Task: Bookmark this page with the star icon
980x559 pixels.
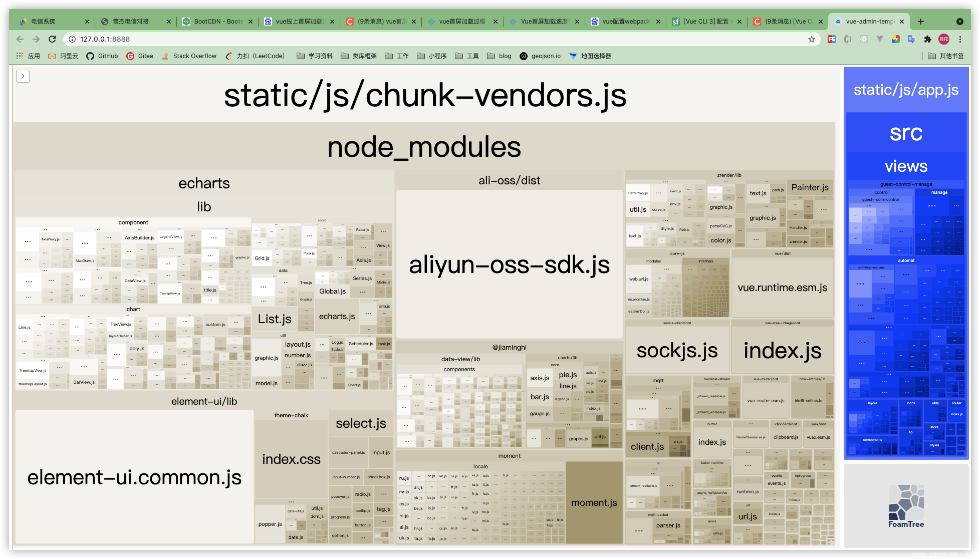Action: 811,39
